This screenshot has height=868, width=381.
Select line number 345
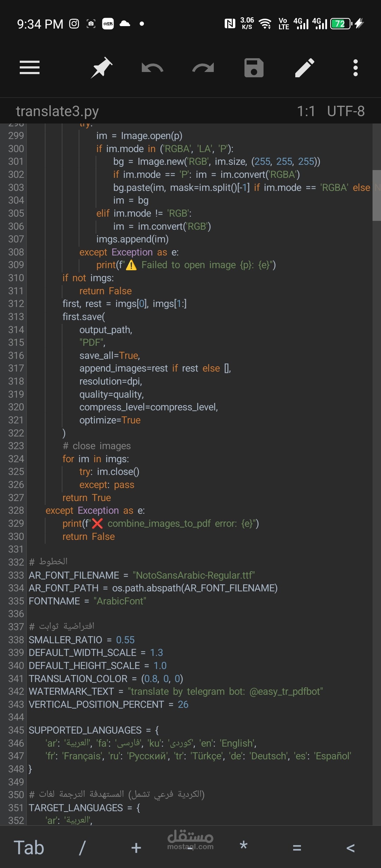tap(16, 730)
